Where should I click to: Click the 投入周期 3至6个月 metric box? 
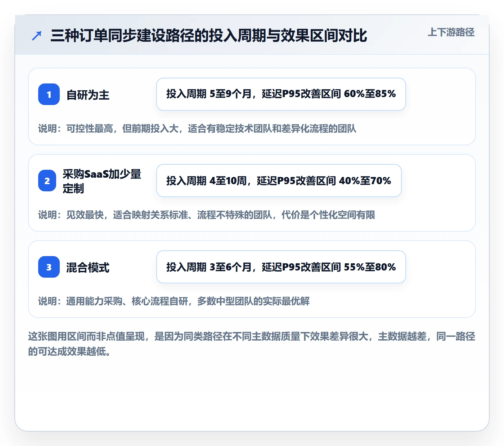(x=281, y=267)
